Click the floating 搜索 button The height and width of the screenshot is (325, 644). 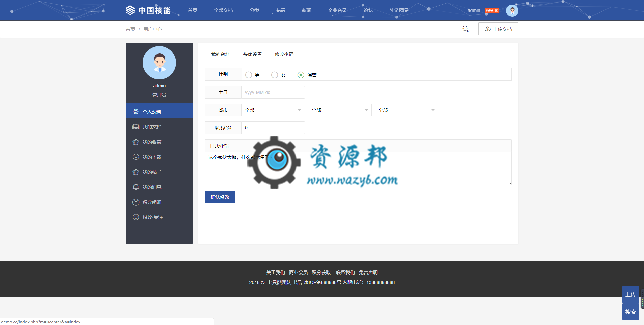click(631, 312)
